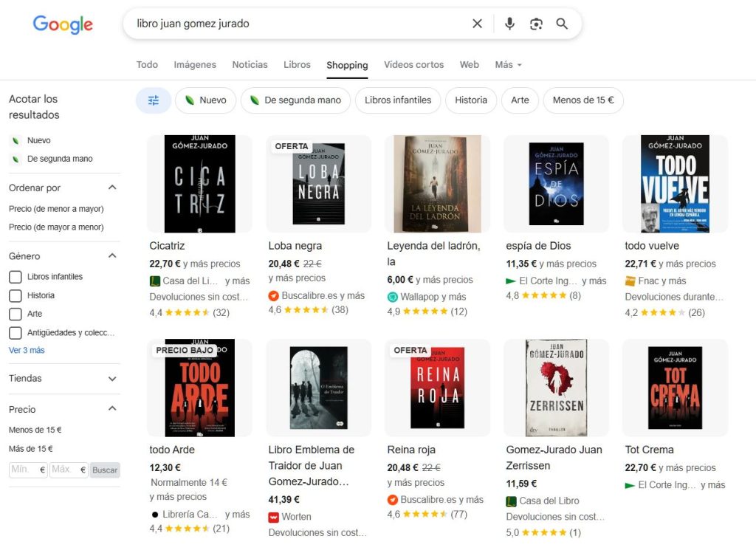Switch to the Libros tab

coord(297,65)
